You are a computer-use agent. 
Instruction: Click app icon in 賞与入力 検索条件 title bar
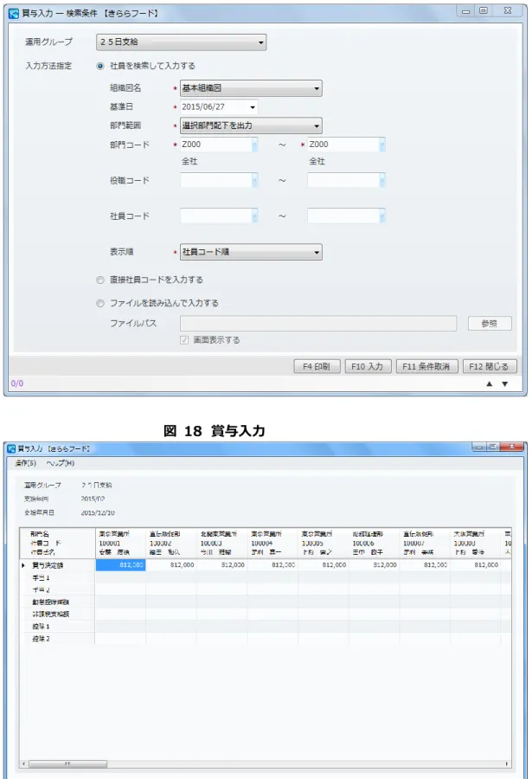pos(14,13)
